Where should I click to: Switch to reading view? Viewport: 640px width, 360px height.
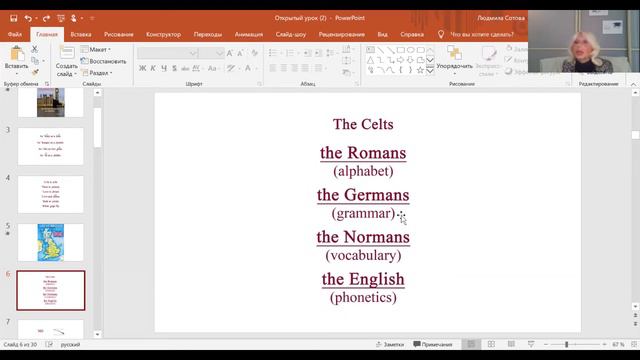[x=511, y=344]
